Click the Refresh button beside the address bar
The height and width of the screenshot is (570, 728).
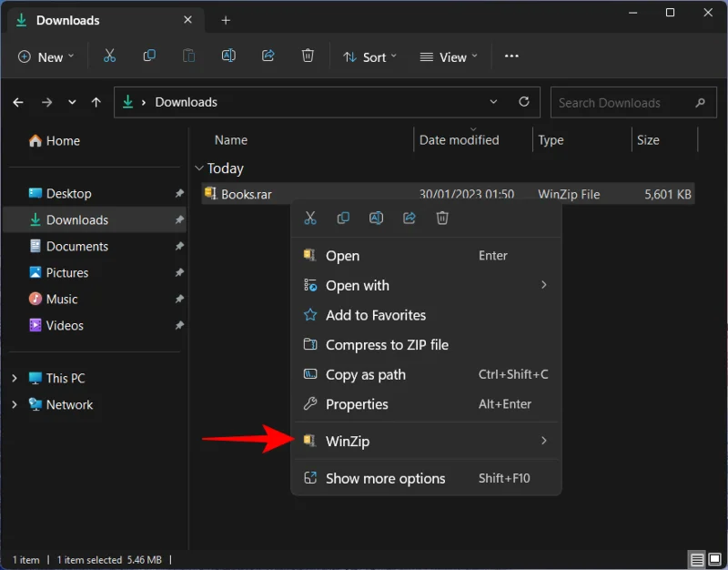coord(523,103)
